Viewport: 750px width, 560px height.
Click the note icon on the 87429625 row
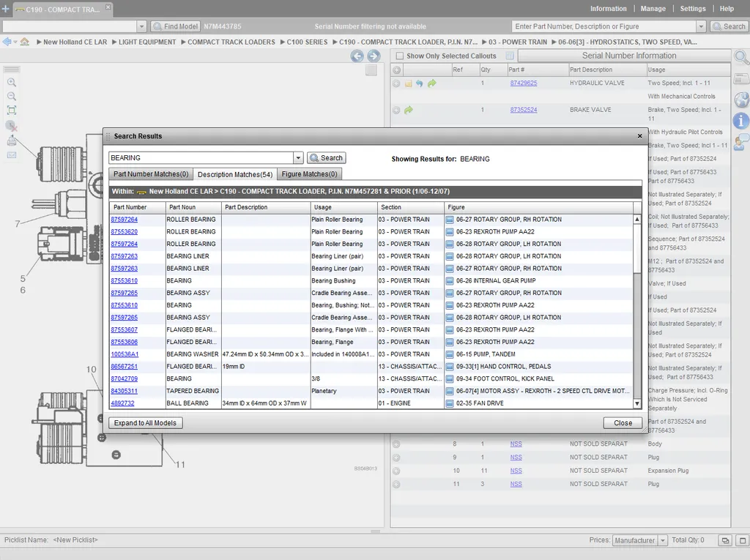(x=408, y=83)
